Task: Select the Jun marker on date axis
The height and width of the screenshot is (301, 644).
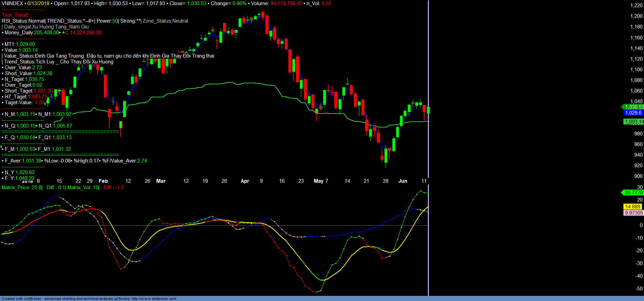Action: [402, 181]
